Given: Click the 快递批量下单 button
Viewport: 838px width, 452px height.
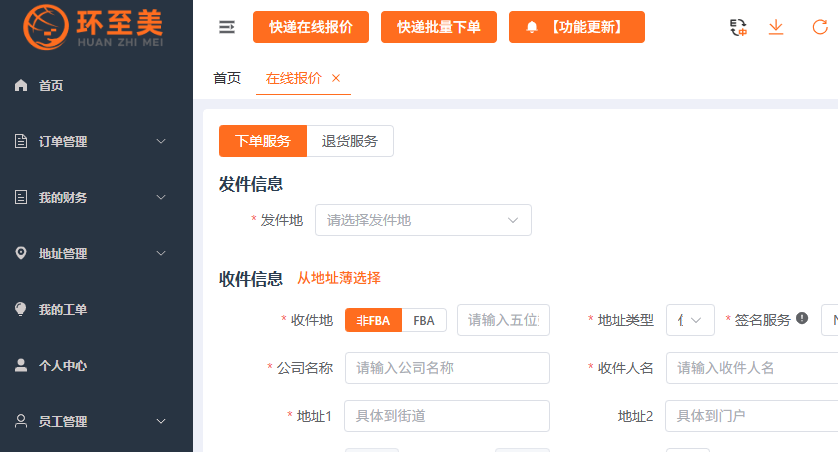Looking at the screenshot, I should [x=439, y=28].
